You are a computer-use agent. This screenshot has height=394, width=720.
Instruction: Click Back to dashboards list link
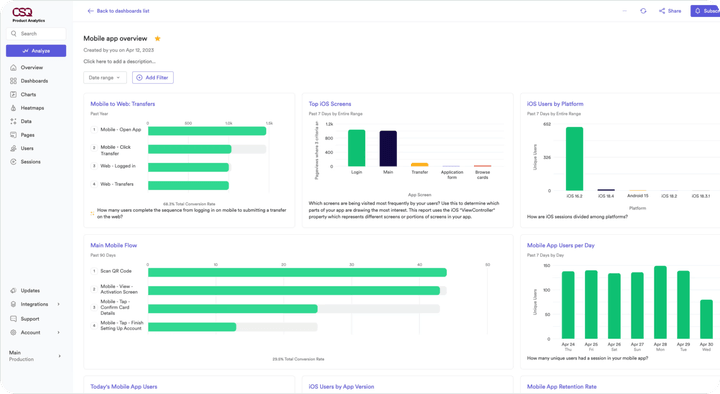click(118, 11)
